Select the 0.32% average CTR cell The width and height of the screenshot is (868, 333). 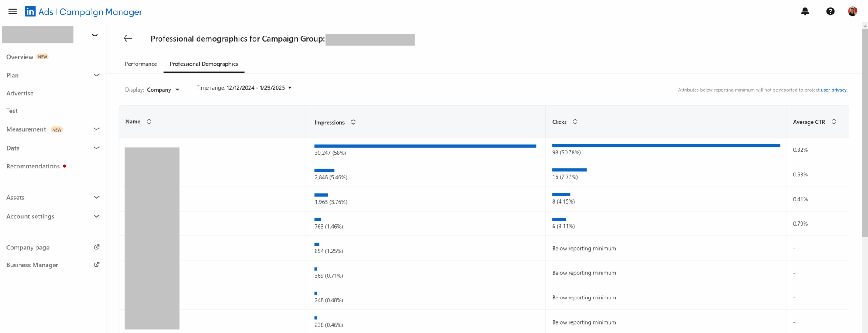(x=800, y=150)
